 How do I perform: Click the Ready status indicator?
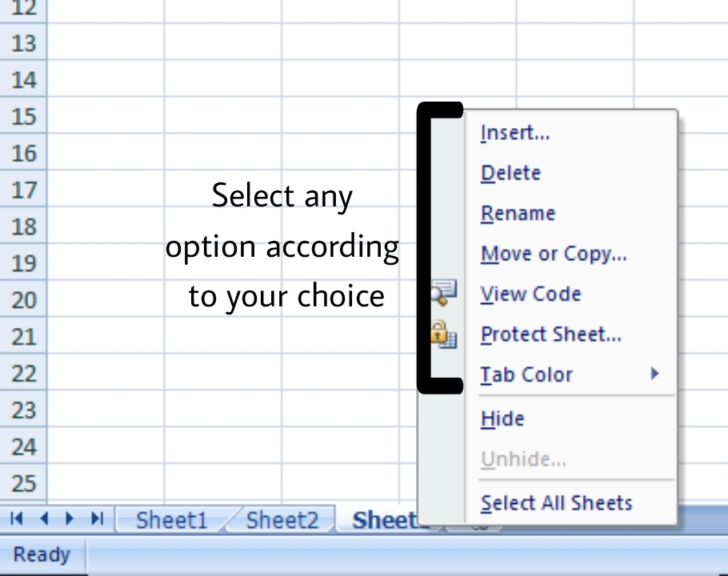41,554
